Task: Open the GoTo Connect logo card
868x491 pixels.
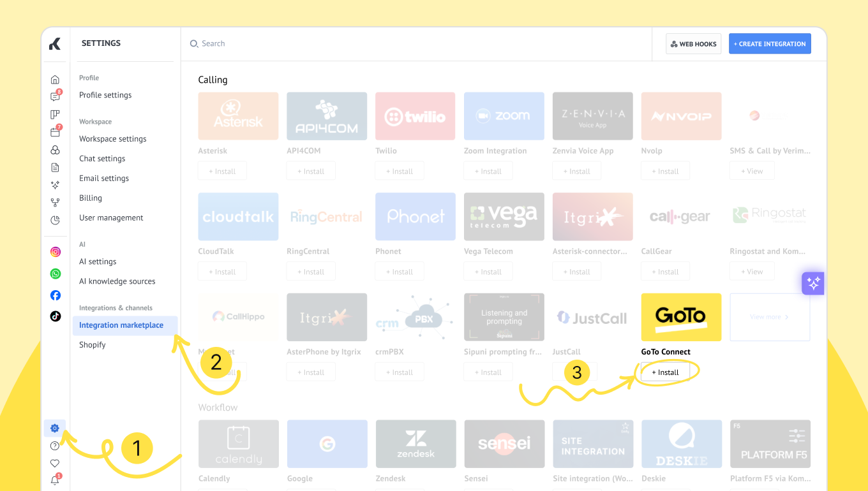Action: click(681, 317)
